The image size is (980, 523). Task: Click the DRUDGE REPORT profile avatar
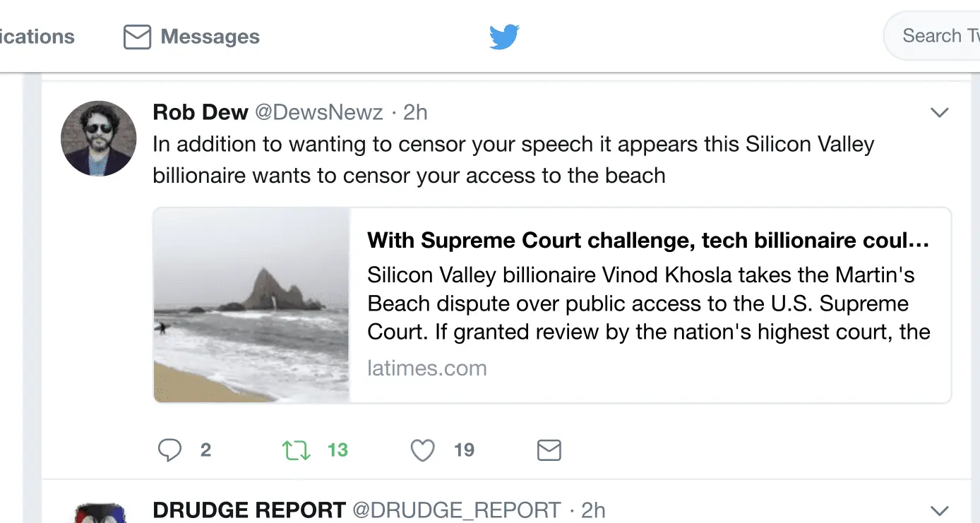(x=98, y=513)
